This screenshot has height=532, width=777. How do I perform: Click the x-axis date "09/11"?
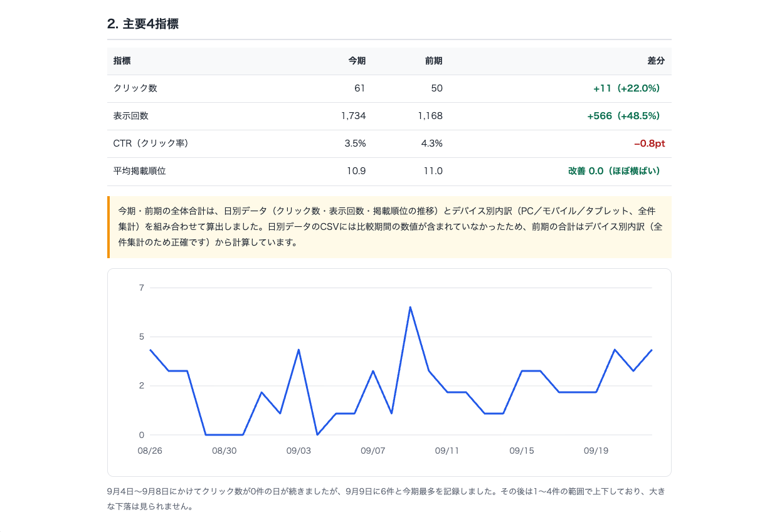447,451
